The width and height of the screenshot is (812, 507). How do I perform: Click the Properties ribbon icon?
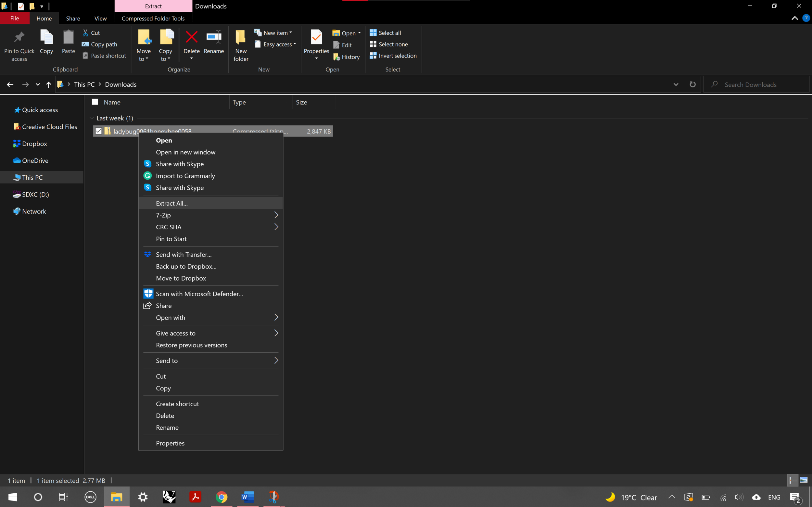[x=316, y=38]
